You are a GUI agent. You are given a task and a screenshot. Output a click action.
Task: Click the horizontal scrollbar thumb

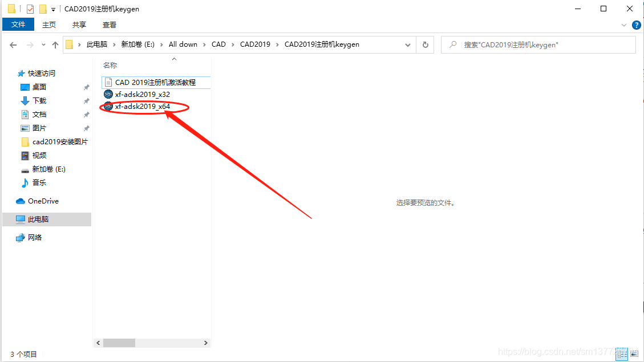119,343
